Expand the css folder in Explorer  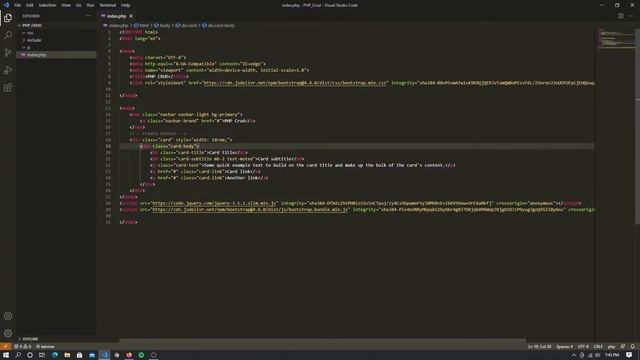[56, 33]
